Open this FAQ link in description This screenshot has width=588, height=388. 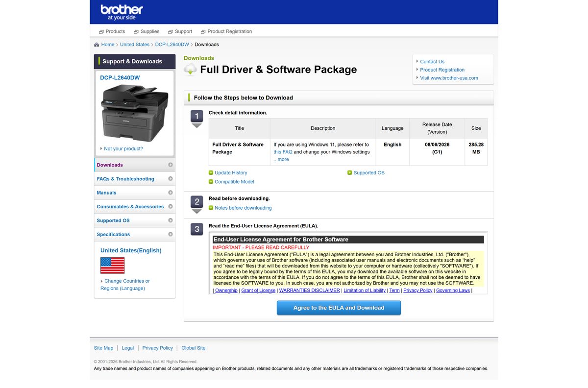pyautogui.click(x=283, y=152)
